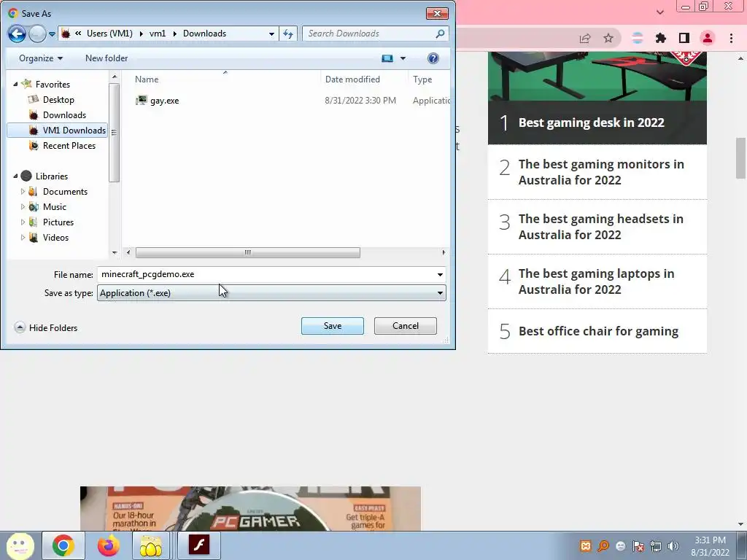Select Users (VM1) in the breadcrumb path
Viewport: 747px width, 560px height.
coord(109,34)
